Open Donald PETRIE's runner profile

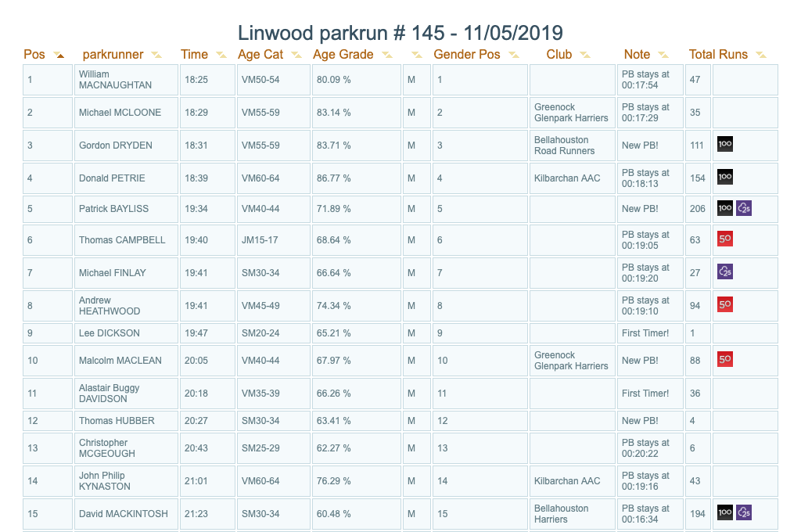[112, 178]
